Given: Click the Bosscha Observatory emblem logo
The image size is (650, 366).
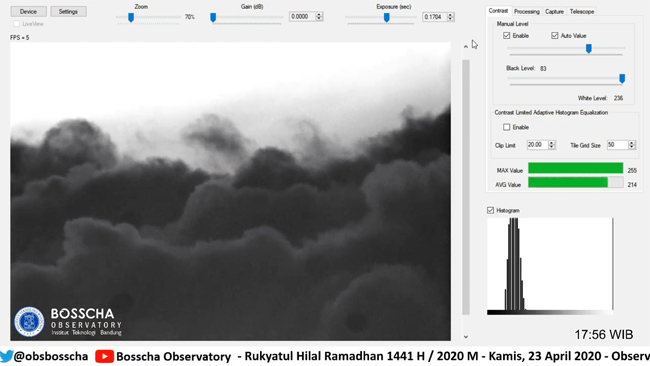Looking at the screenshot, I should click(29, 322).
